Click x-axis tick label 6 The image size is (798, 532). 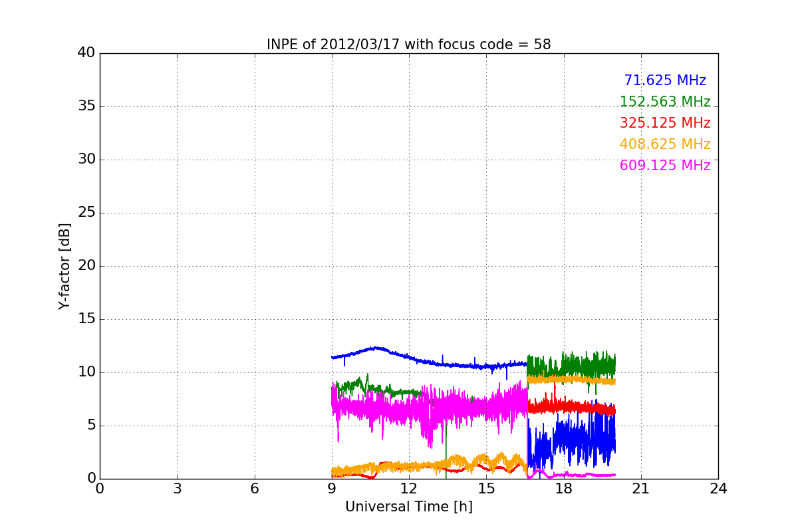click(255, 488)
